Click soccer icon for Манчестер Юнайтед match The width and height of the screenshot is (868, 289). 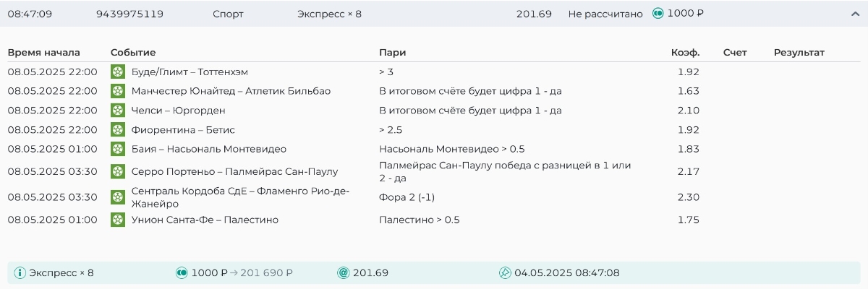click(118, 91)
